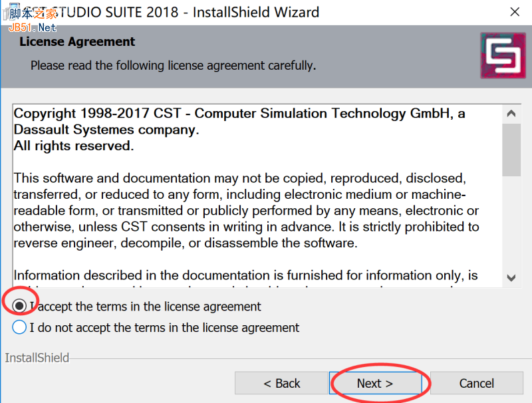Click the scrollbar down arrow
532x403 pixels.
point(512,279)
